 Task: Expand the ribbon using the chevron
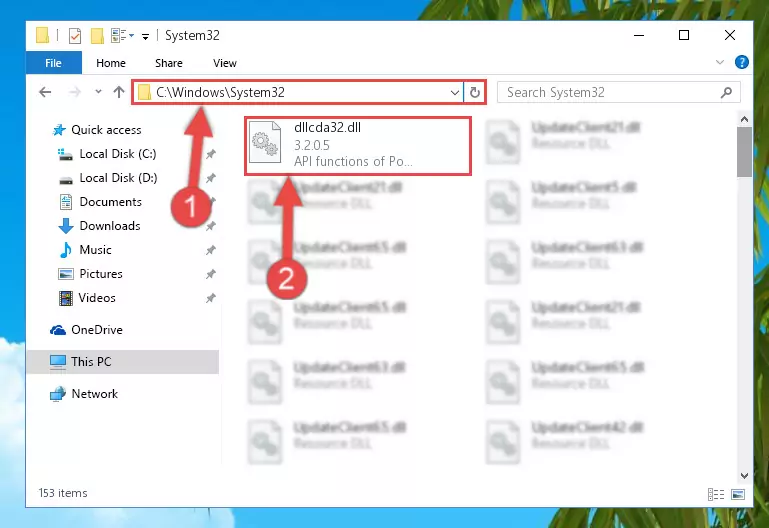(x=719, y=62)
